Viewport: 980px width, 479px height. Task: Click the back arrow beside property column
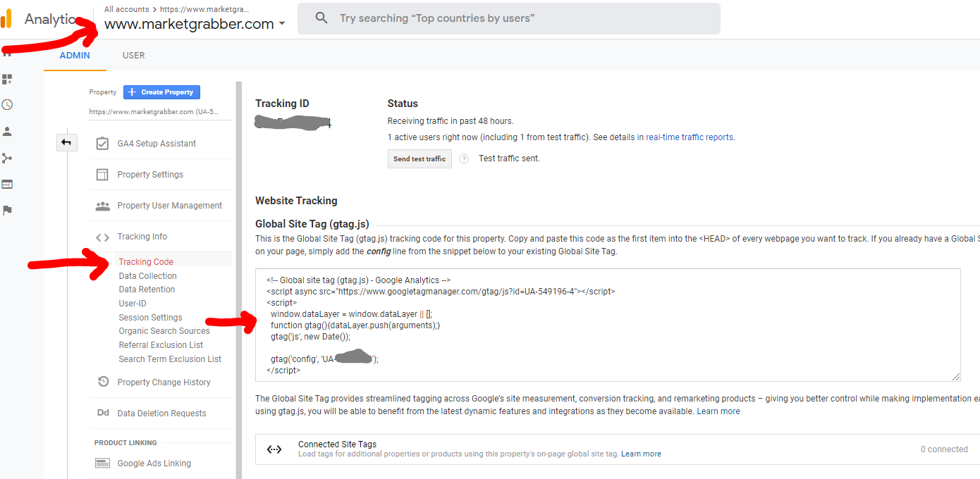point(66,143)
